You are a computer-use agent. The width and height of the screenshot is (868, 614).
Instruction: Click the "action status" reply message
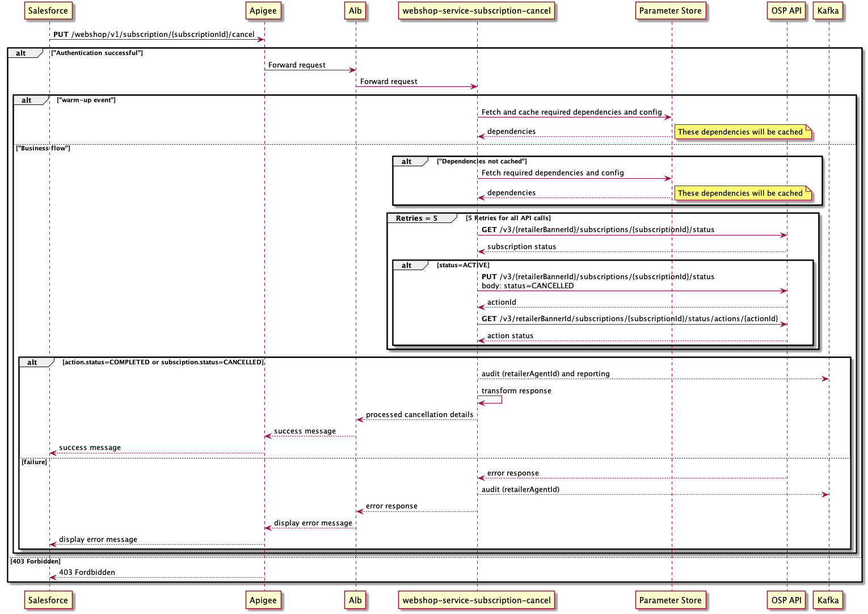click(x=510, y=336)
